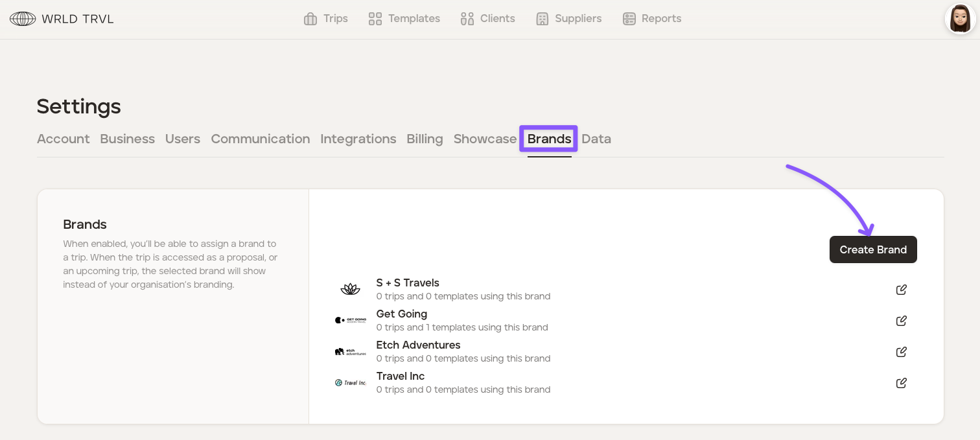
Task: Switch to the Billing tab
Action: point(425,139)
